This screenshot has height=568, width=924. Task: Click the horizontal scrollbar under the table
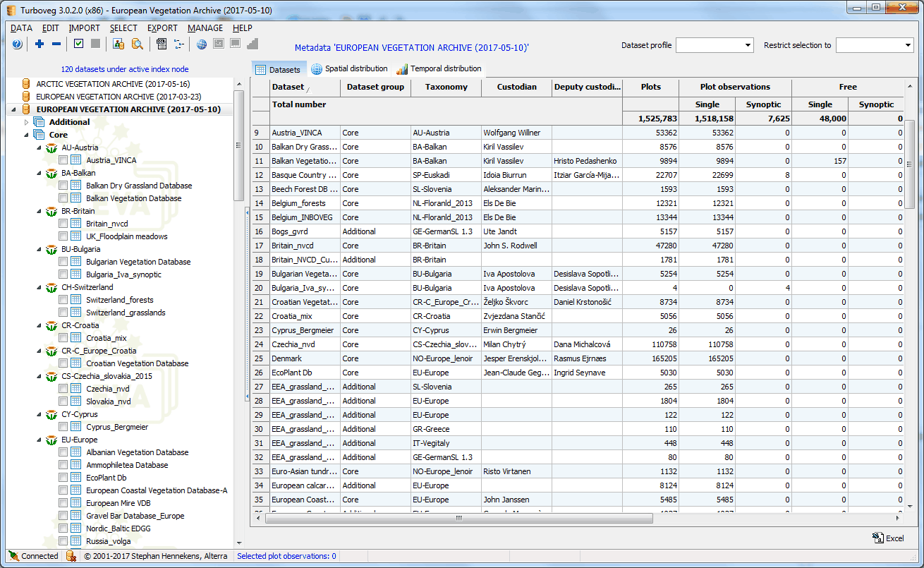[x=458, y=518]
